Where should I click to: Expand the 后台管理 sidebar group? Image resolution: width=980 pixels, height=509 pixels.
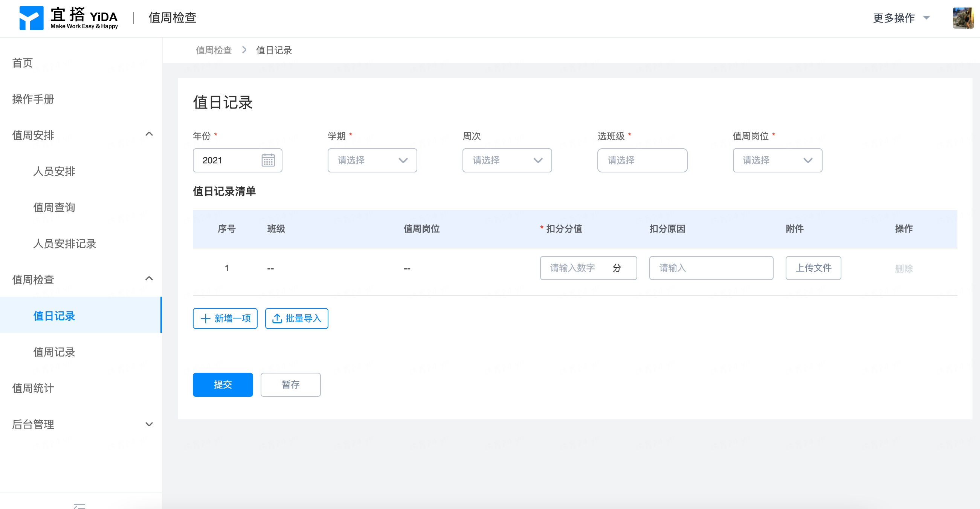149,424
